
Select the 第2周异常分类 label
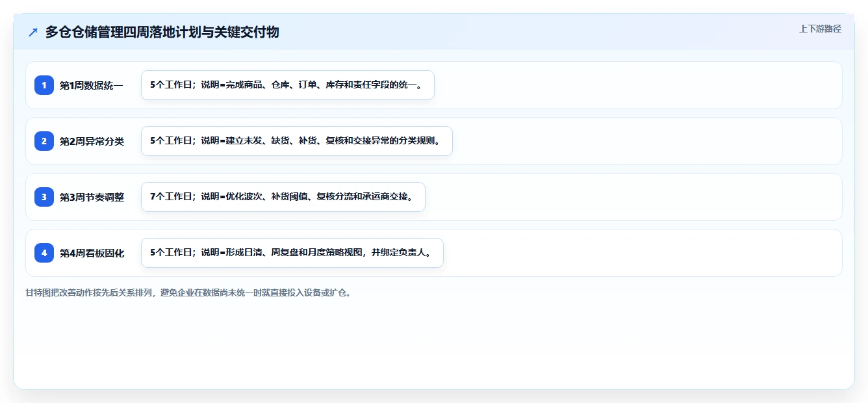pos(92,141)
